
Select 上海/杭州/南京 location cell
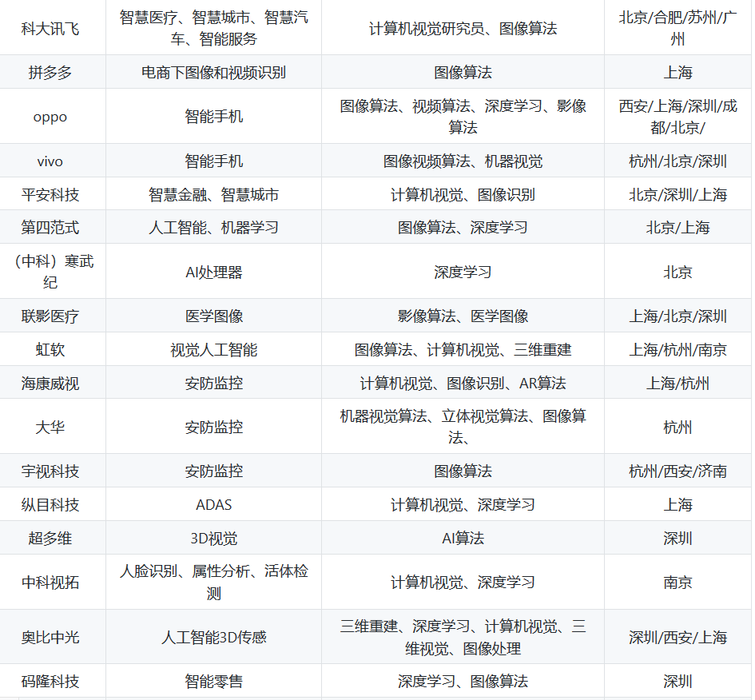(x=678, y=349)
